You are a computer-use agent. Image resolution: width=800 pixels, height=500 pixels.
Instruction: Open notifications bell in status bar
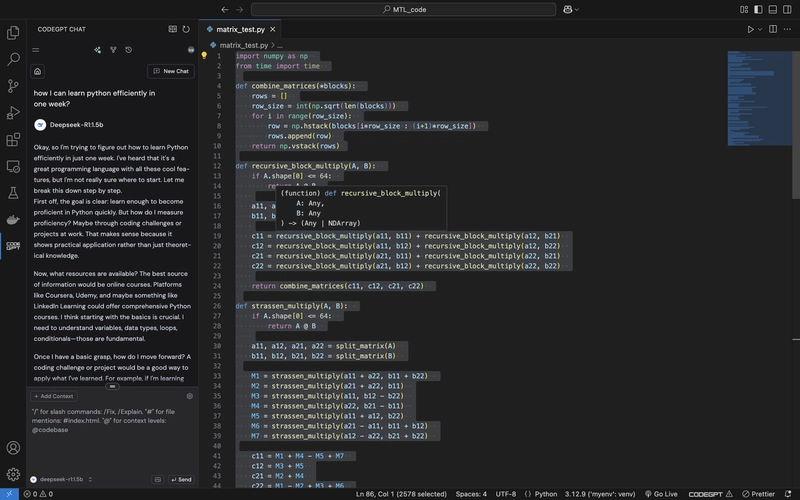[788, 494]
